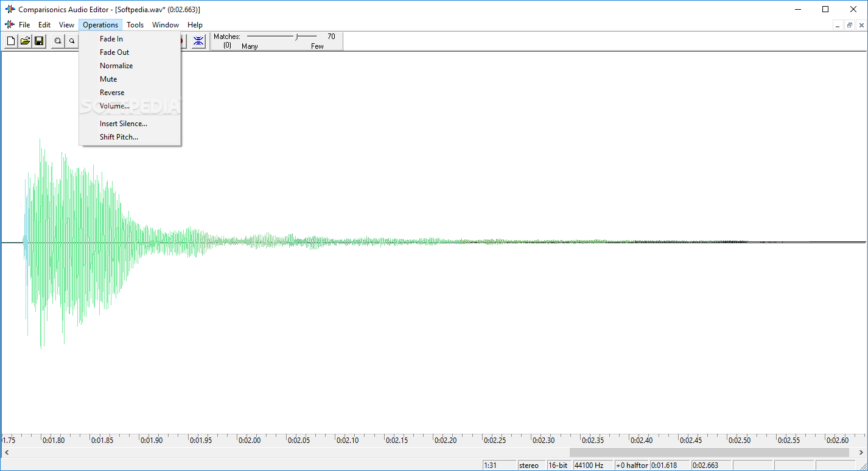The height and width of the screenshot is (471, 868).
Task: Click the Matches slider thumb
Action: (297, 37)
